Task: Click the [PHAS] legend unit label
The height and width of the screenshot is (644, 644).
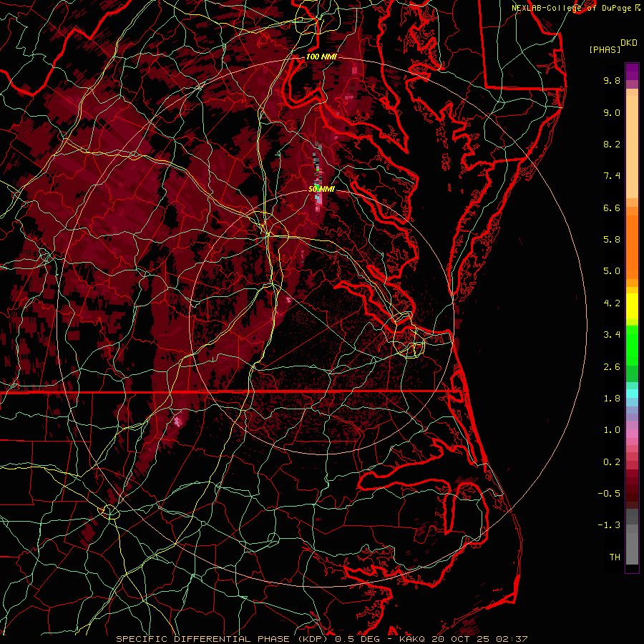Action: [605, 50]
